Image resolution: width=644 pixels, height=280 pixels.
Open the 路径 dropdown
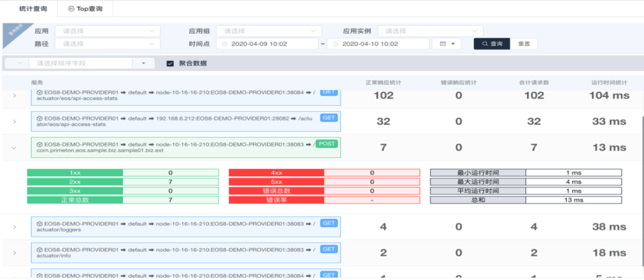[x=107, y=44]
